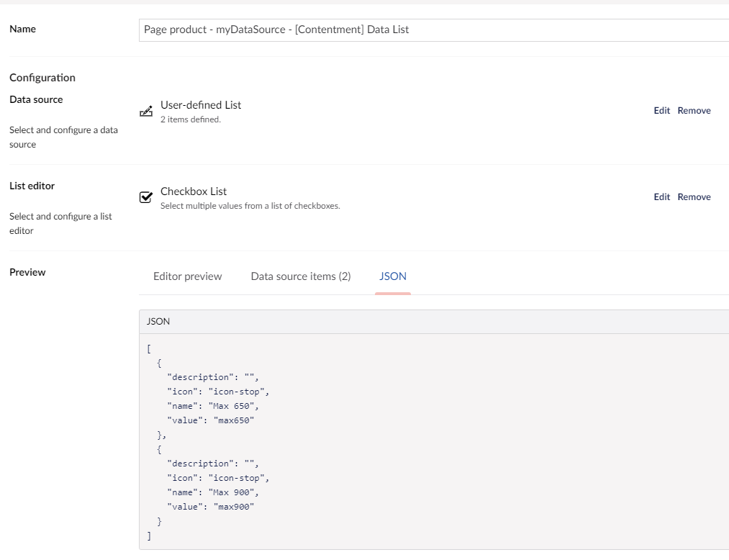Image resolution: width=729 pixels, height=560 pixels.
Task: Click the Preview section label
Action: point(27,271)
